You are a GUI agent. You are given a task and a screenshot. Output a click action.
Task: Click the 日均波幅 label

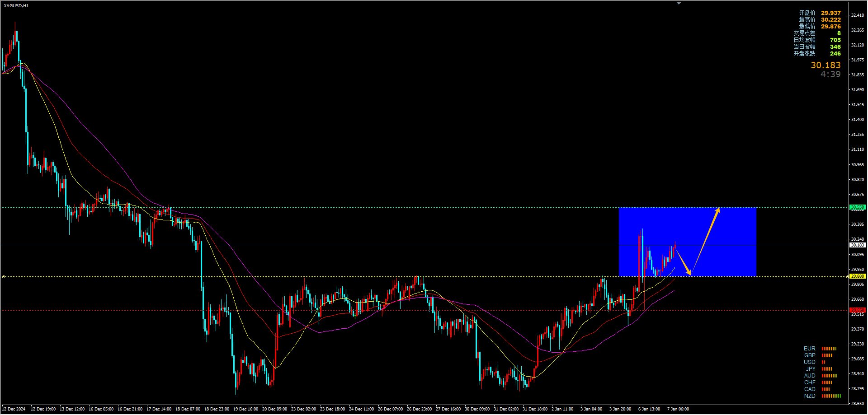coord(804,40)
